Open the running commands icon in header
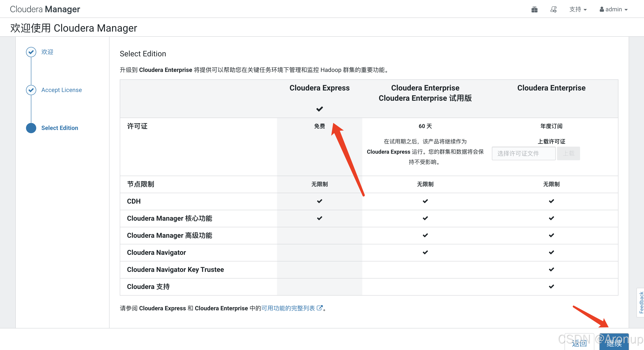Viewport: 644px width, 350px height. click(553, 10)
